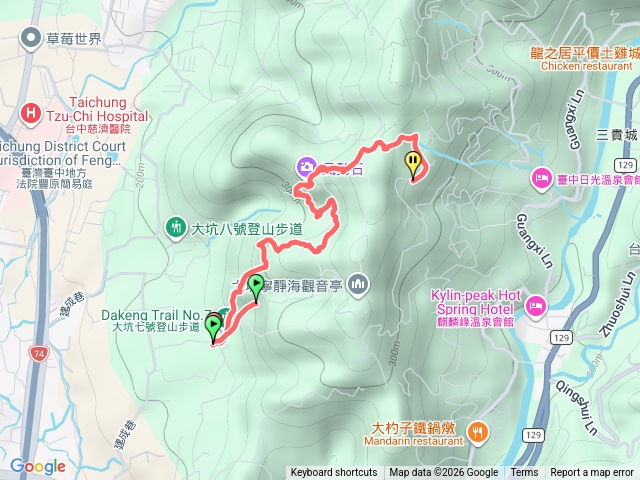Click the Map data ©2026 Google text
Screen dimensions: 640x480
tap(443, 473)
